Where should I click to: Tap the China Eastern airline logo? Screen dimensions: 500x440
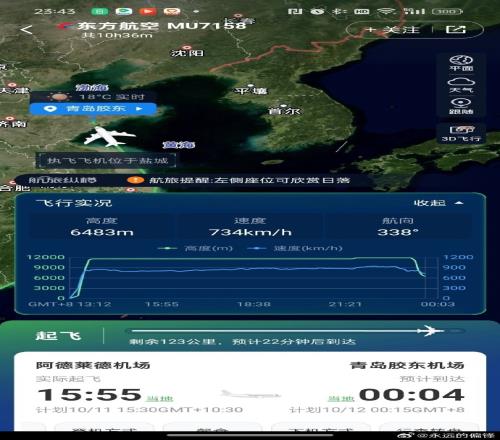click(66, 25)
